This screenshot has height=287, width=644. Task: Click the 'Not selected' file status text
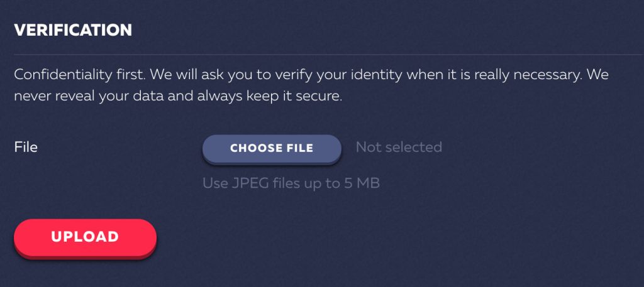[399, 148]
